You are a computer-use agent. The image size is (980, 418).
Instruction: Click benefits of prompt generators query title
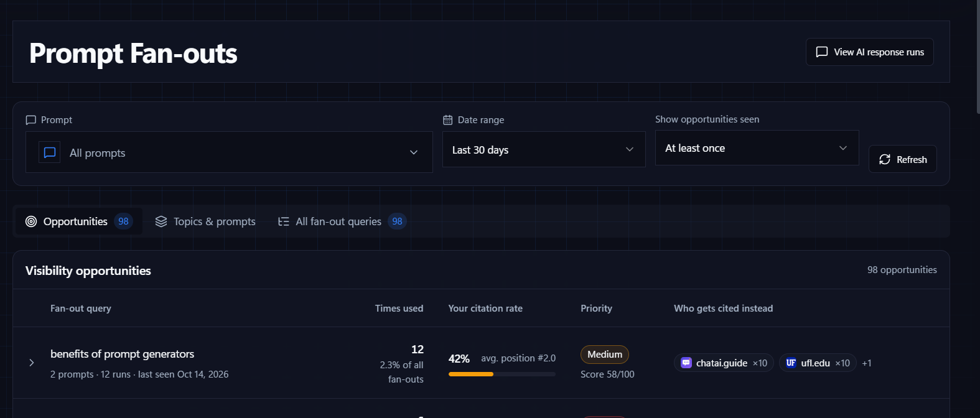(122, 354)
